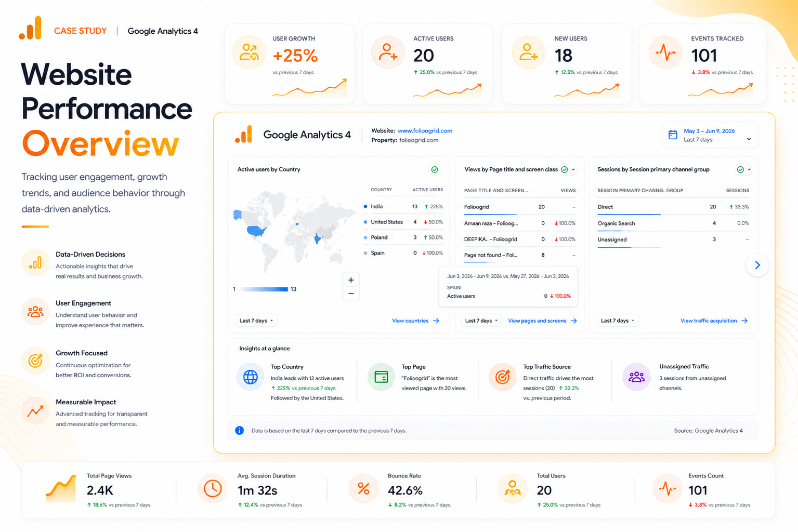Click the User Engagement people icon
Screen dimensions: 798x532
pos(35,312)
